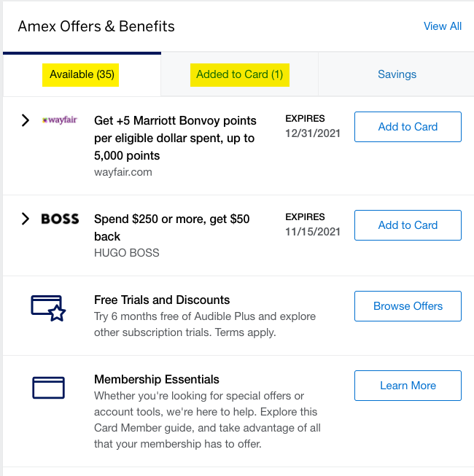Click the Browse Offers button
This screenshot has height=476, width=474.
pyautogui.click(x=408, y=306)
